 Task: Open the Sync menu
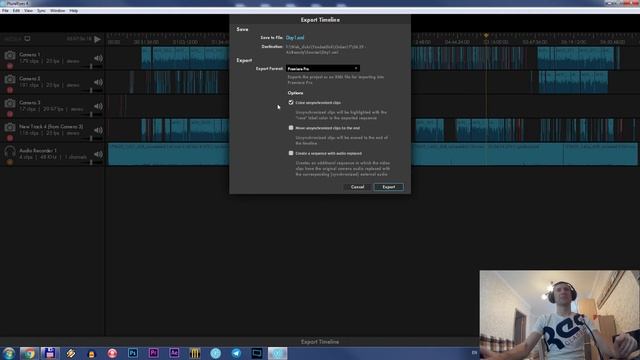41,11
